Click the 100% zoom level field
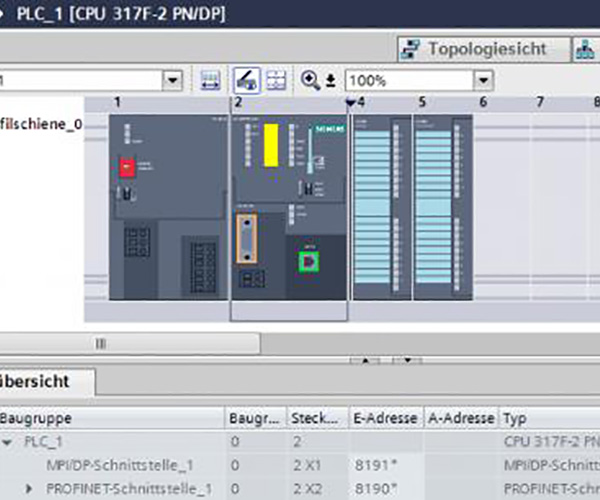This screenshot has height=500, width=600. [x=409, y=80]
